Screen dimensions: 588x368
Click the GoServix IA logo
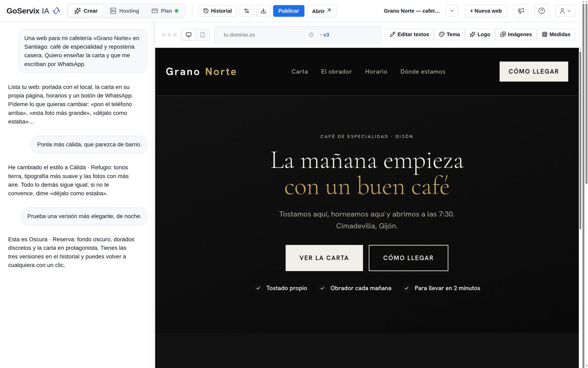coord(33,11)
